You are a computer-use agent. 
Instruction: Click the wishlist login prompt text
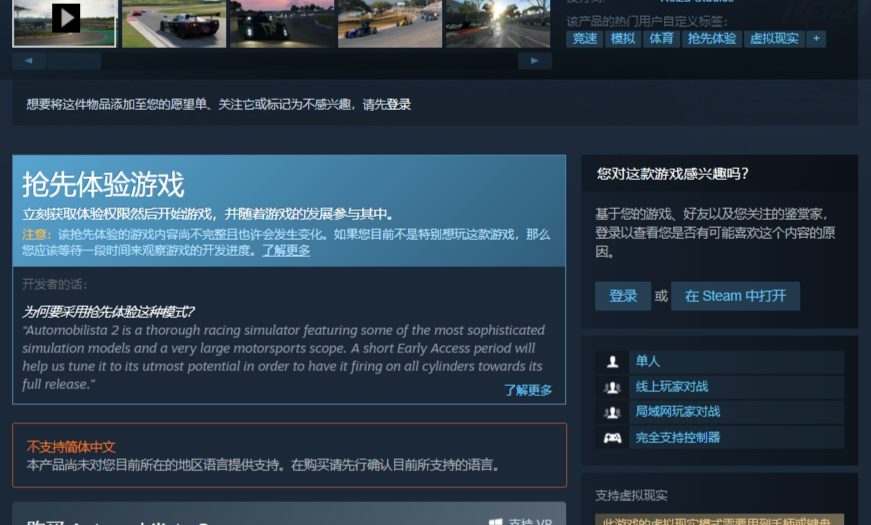(219, 104)
